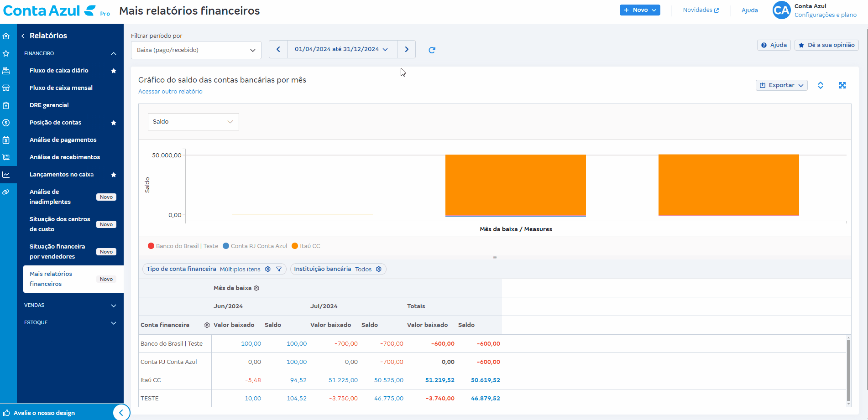Click Conta Azul Pro logo

[x=57, y=10]
